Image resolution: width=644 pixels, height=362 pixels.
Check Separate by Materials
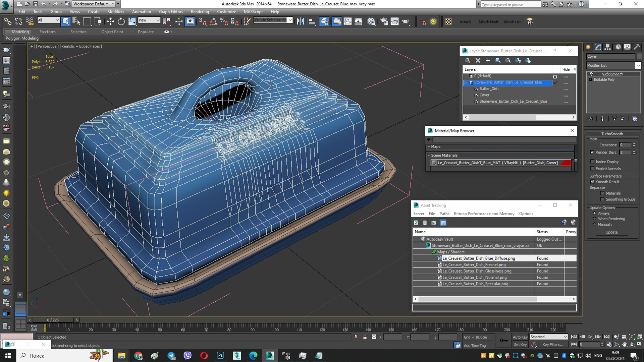click(602, 193)
